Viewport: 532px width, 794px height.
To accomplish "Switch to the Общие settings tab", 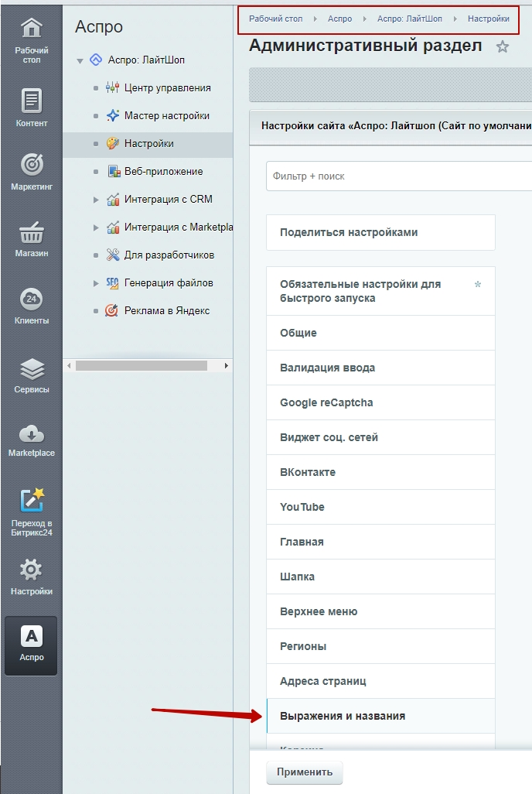I will pyautogui.click(x=380, y=333).
